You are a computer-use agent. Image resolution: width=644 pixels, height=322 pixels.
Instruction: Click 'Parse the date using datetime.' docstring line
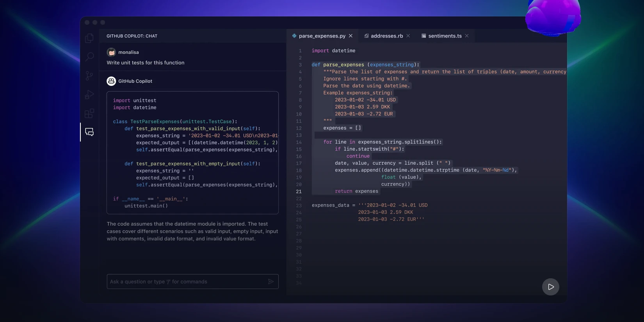tap(366, 86)
